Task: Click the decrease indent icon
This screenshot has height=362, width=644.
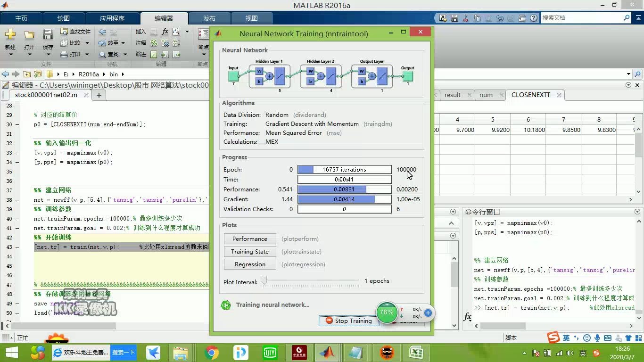Action: (x=176, y=54)
